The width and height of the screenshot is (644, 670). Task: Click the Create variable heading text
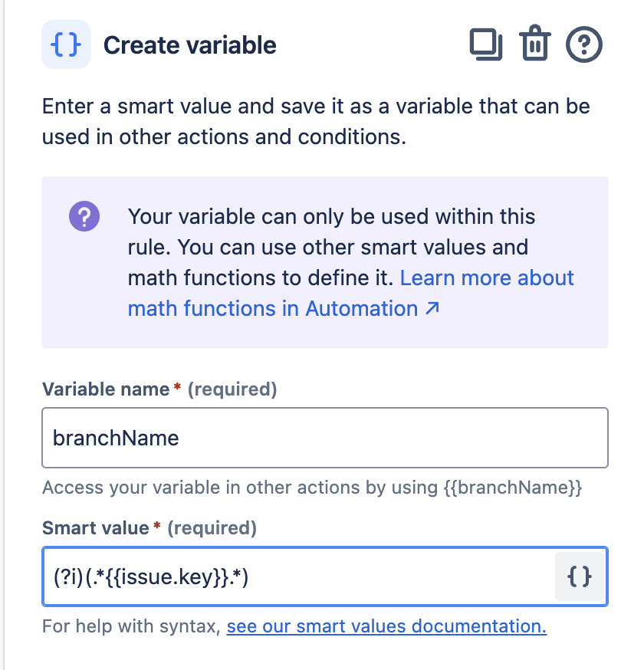189,45
